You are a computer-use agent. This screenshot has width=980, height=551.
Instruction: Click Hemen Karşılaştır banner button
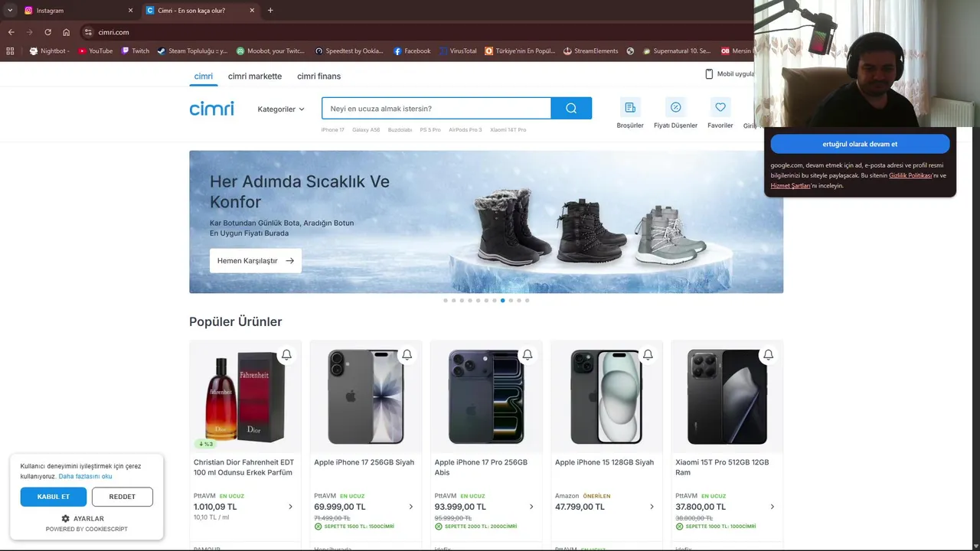point(256,261)
